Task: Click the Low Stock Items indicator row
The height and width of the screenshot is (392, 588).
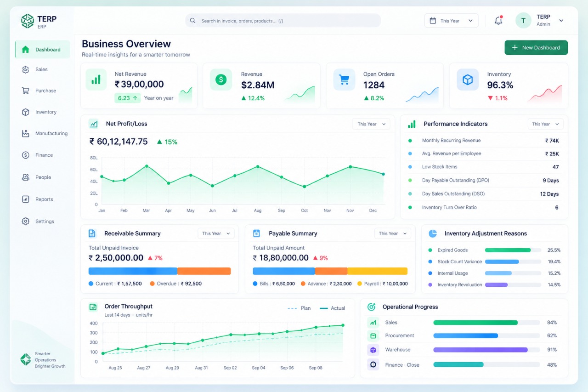Action: (x=483, y=167)
